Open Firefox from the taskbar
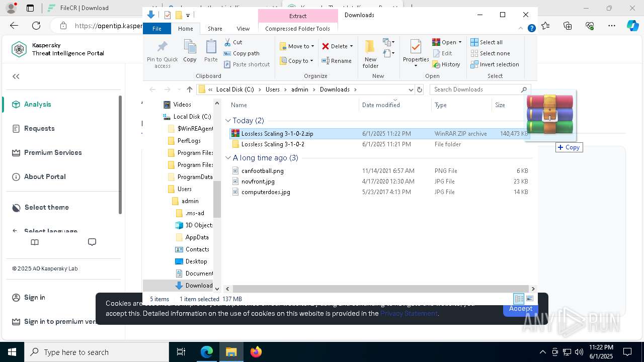Screen dimensions: 644x362 tap(256, 352)
